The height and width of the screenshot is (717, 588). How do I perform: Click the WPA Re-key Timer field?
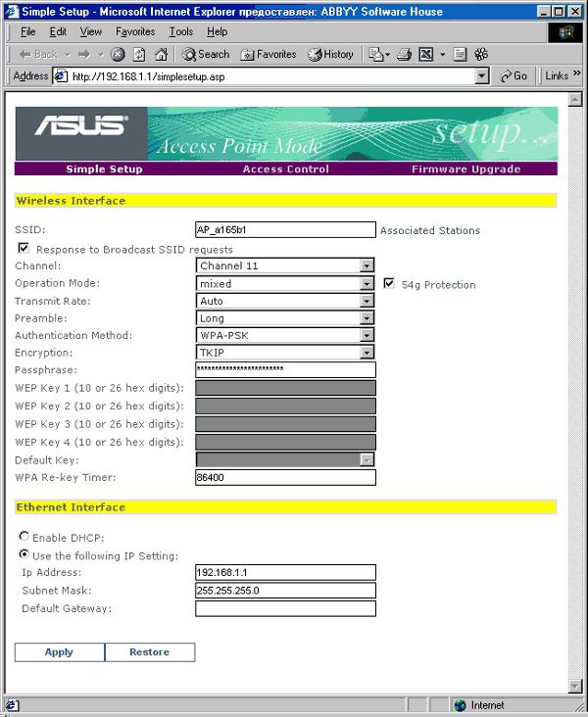[285, 477]
